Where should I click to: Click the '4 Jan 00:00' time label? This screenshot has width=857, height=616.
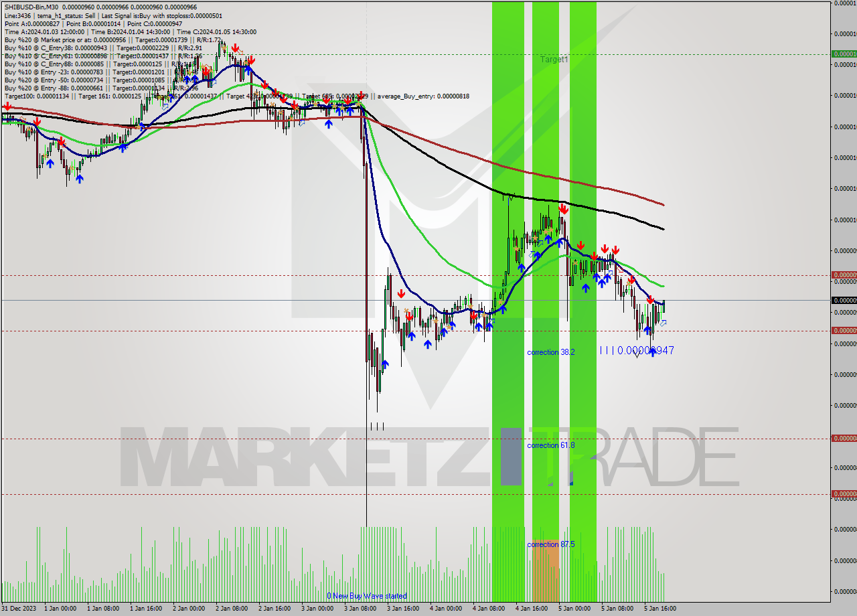point(446,609)
